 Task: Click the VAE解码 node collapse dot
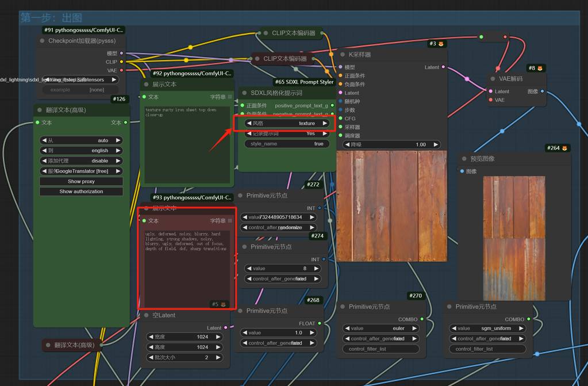493,79
